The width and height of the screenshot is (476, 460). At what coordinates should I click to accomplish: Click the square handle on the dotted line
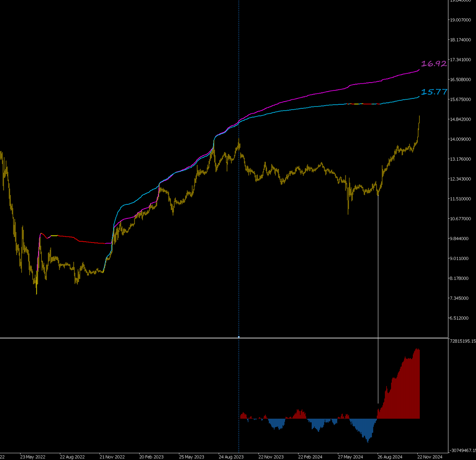[238, 337]
